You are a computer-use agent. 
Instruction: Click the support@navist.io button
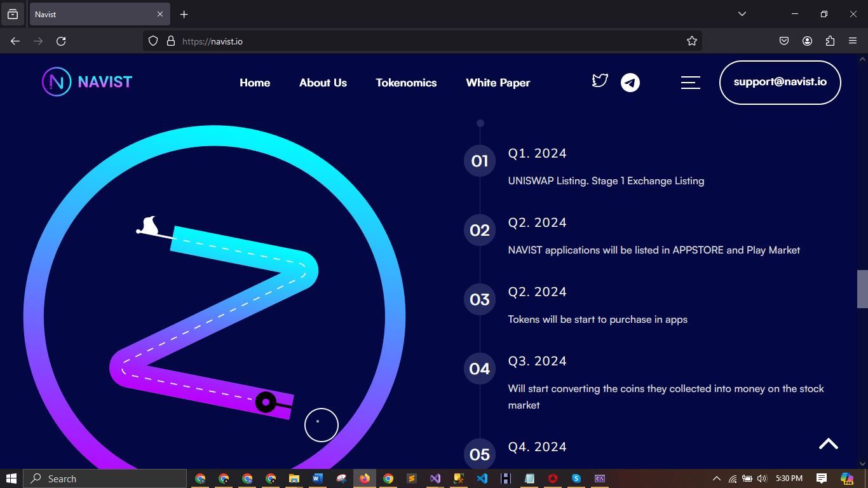point(780,83)
